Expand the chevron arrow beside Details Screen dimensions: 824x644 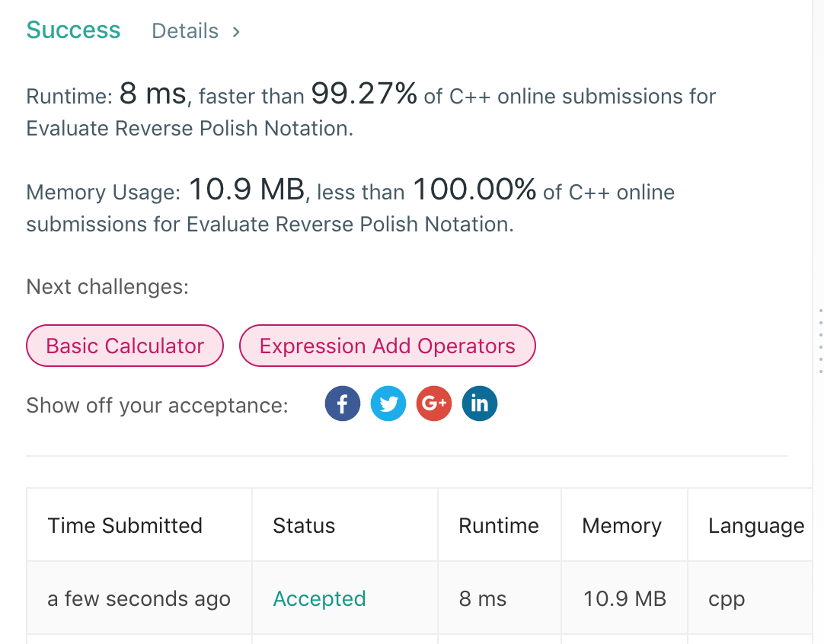tap(236, 32)
